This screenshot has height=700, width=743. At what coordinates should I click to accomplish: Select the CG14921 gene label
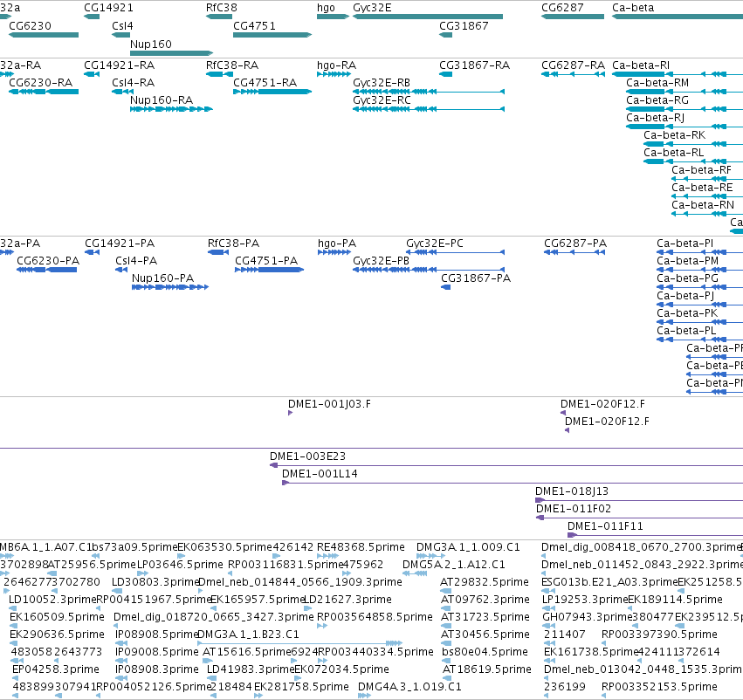point(108,8)
